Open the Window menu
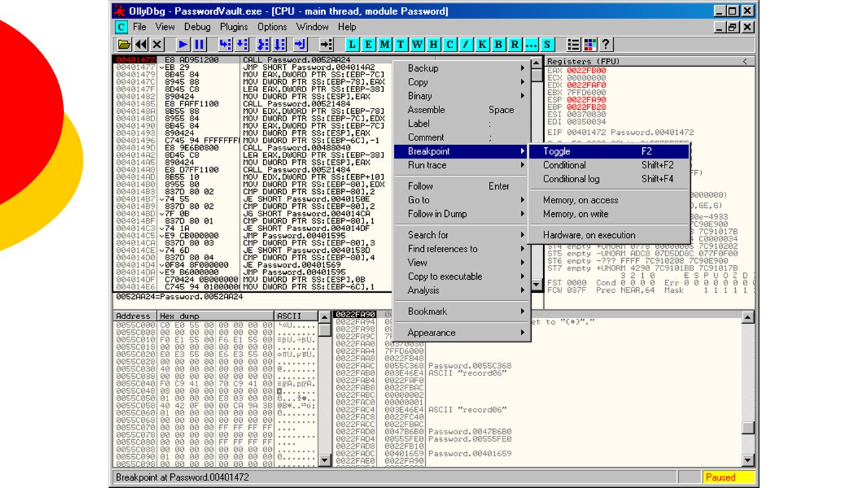Image resolution: width=868 pixels, height=488 pixels. 313,27
